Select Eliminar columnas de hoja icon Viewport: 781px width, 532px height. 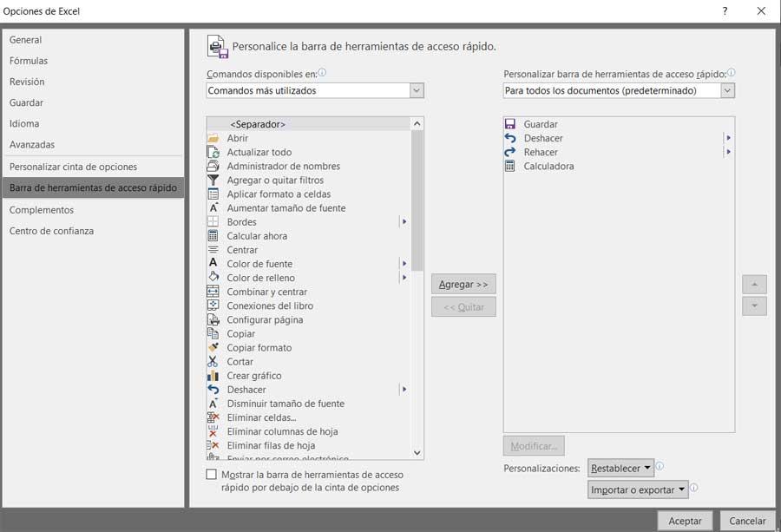coord(213,430)
